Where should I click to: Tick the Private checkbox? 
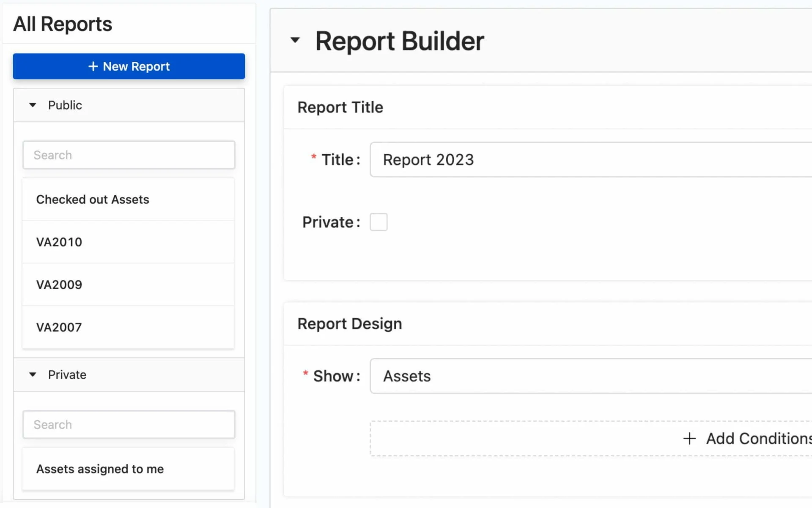tap(379, 222)
